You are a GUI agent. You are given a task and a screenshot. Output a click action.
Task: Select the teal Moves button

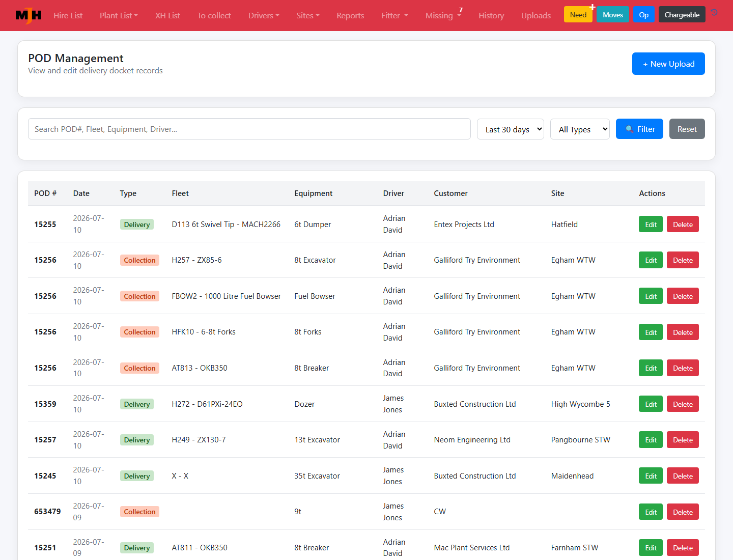[613, 15]
